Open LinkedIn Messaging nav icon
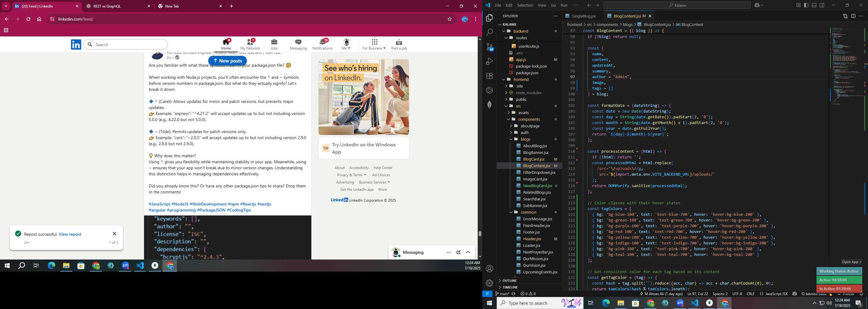This screenshot has height=309, width=868. [298, 44]
